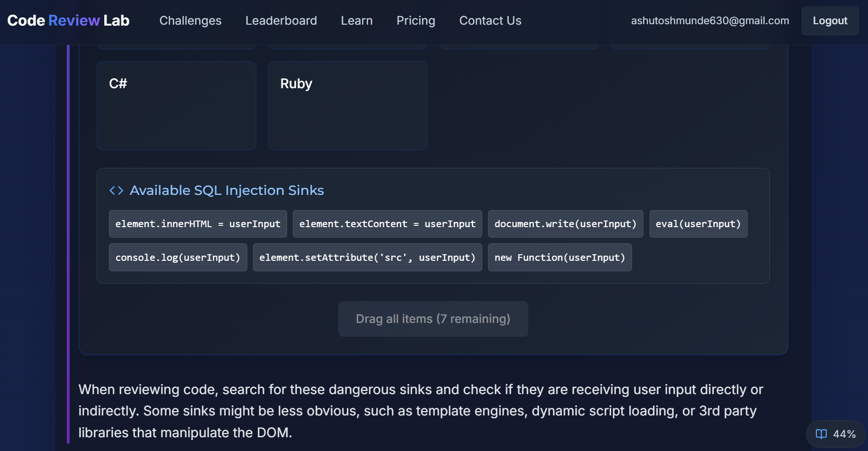Screen dimensions: 868x451
Task: Select the element.textContent = userInput chip
Action: (x=387, y=224)
